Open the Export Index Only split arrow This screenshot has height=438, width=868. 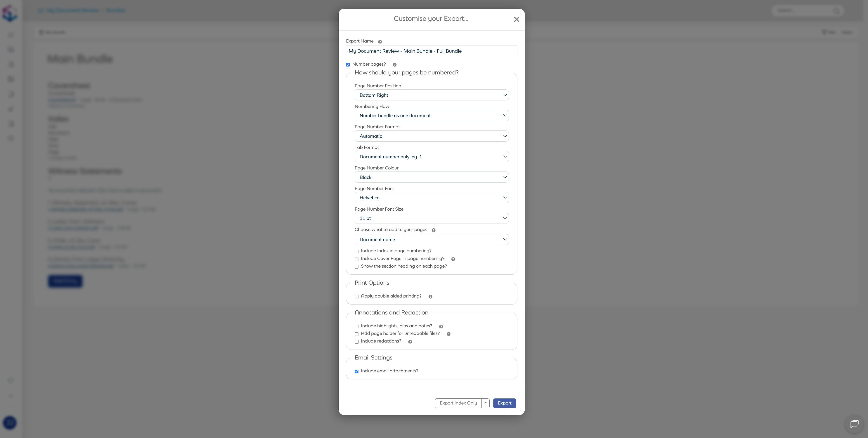(485, 403)
